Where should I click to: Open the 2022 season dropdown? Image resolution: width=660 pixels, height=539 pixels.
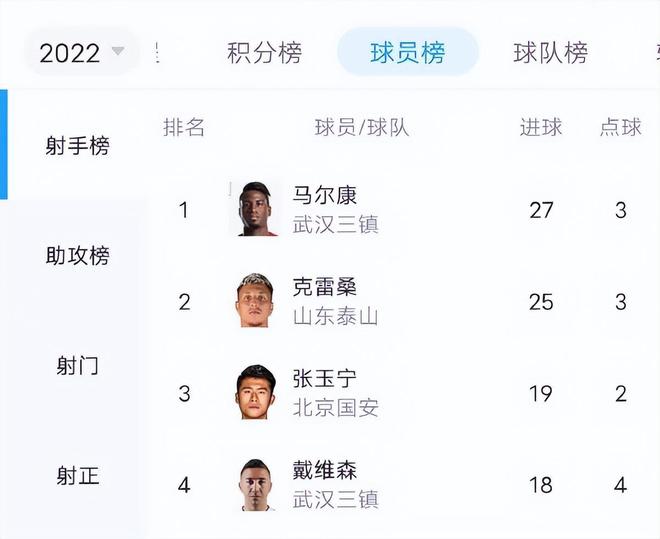tap(82, 52)
